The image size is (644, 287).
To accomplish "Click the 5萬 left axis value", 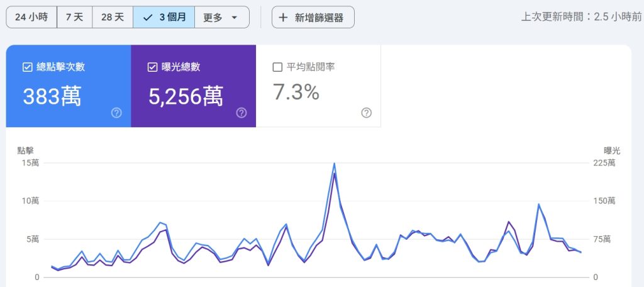I will pos(33,239).
